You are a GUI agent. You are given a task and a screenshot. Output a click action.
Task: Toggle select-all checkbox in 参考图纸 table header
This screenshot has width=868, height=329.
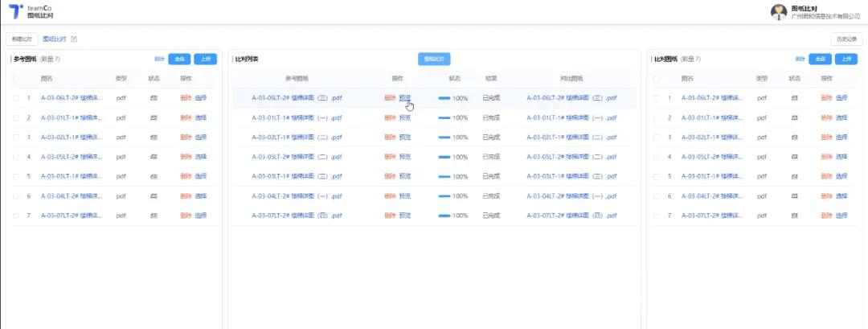click(16, 79)
